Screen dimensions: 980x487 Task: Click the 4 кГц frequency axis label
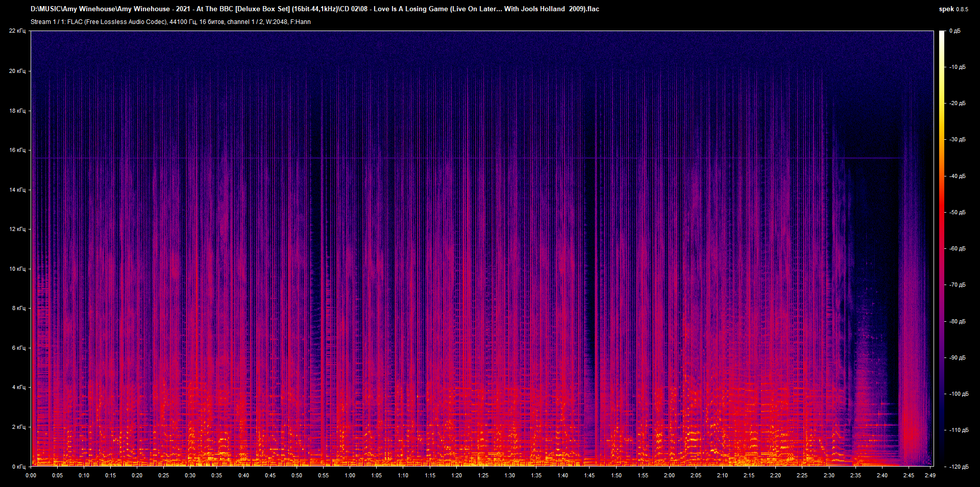(x=19, y=387)
